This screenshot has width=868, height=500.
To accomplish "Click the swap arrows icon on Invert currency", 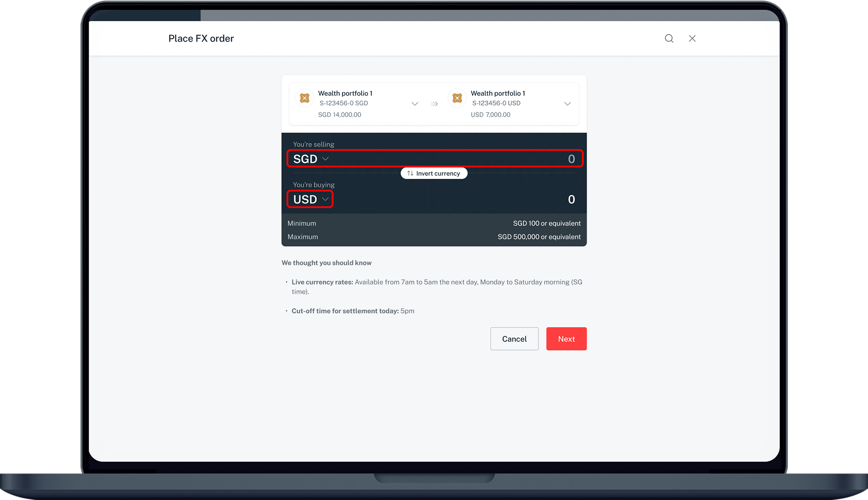I will (x=410, y=173).
